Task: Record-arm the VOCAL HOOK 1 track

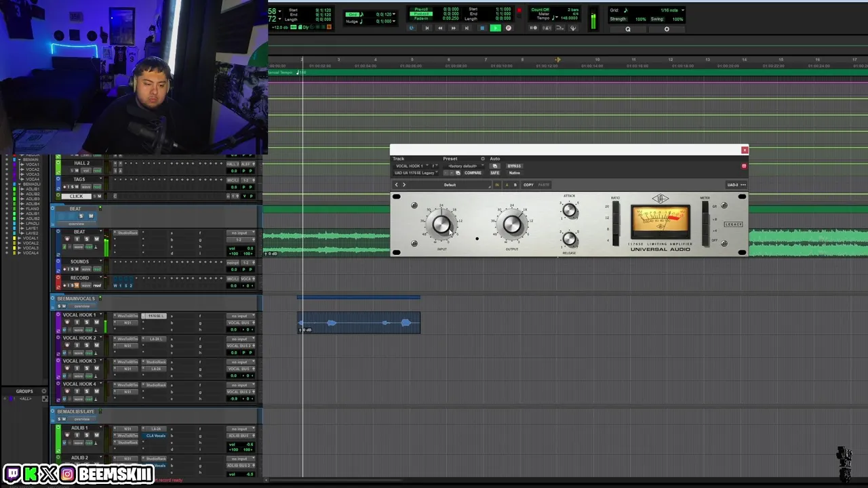Action: click(67, 322)
